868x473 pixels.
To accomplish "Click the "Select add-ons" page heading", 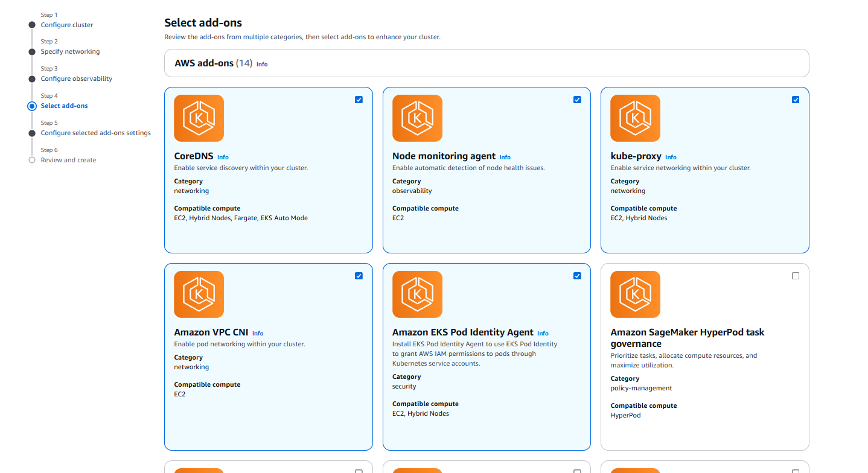I will 203,23.
